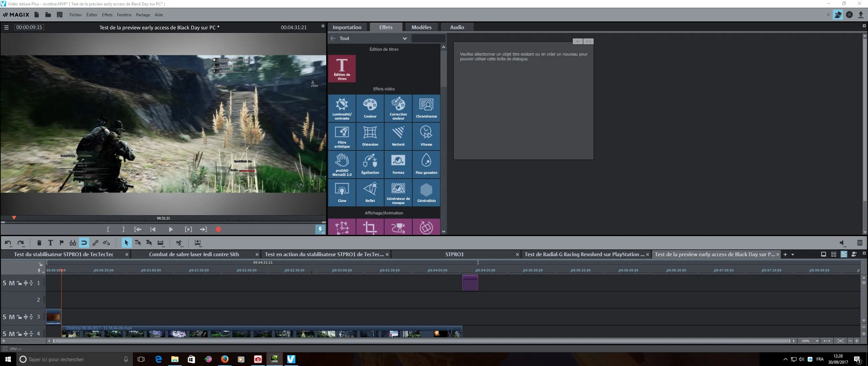Select the Chrominance effect tile
This screenshot has height=366, width=868.
(x=426, y=108)
